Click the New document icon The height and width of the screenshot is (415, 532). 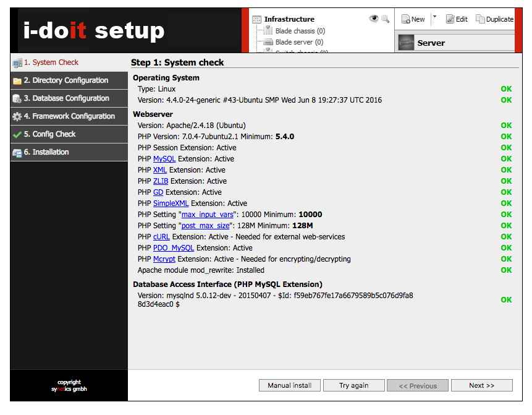point(405,19)
